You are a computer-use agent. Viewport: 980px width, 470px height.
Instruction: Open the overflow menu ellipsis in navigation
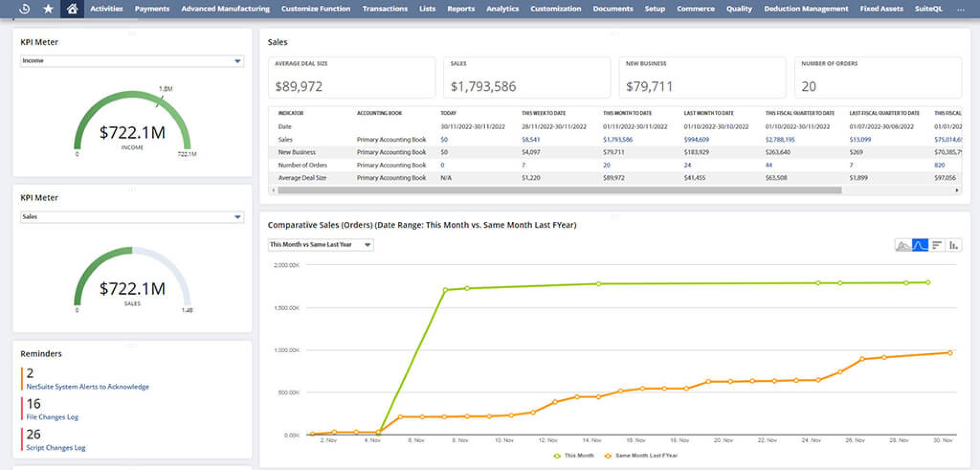pyautogui.click(x=960, y=9)
